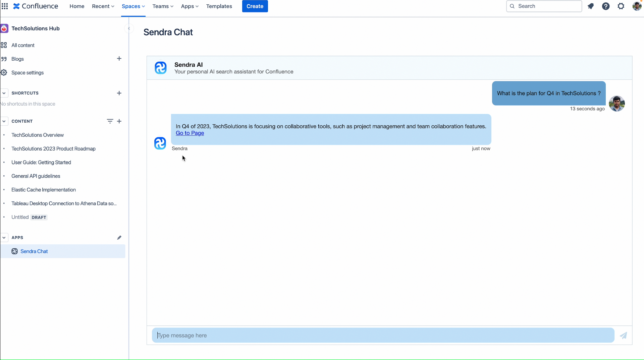
Task: Open the Recent dropdown
Action: (x=103, y=6)
